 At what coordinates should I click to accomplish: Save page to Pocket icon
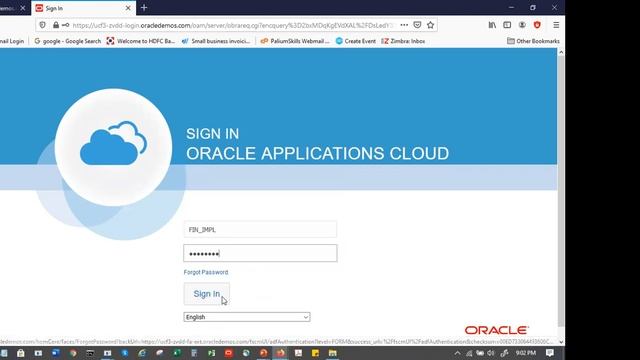click(417, 25)
